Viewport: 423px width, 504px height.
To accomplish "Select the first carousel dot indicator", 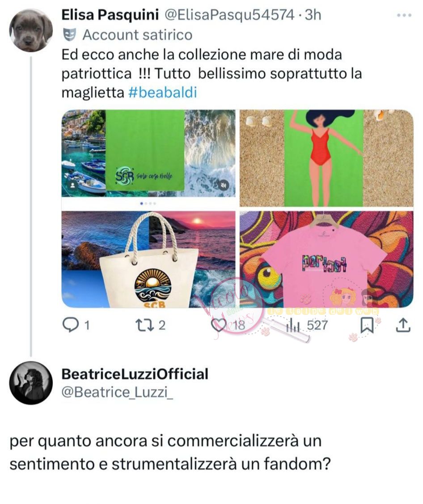I will tap(142, 203).
